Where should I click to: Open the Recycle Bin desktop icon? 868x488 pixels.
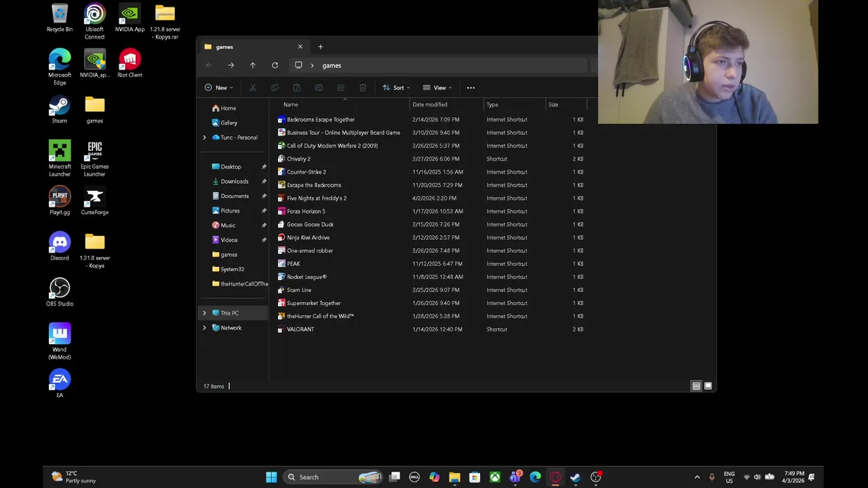(60, 18)
